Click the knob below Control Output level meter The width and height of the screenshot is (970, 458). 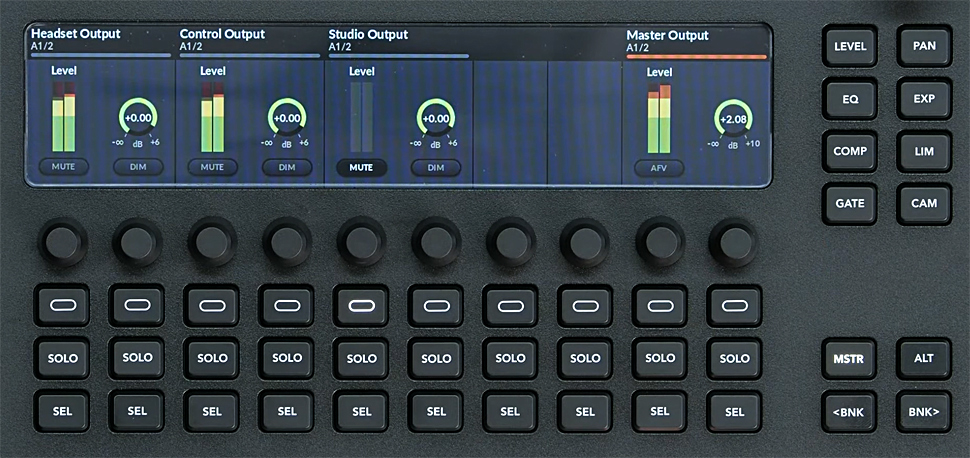tap(212, 242)
